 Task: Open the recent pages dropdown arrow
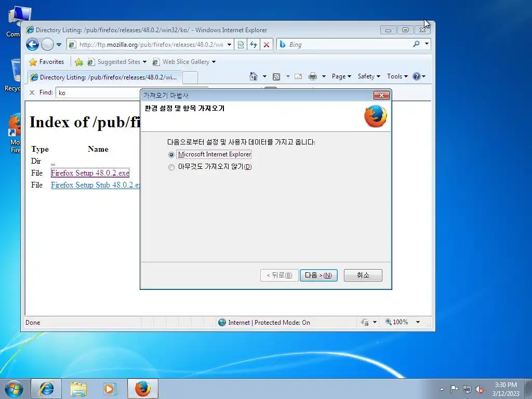(x=59, y=45)
